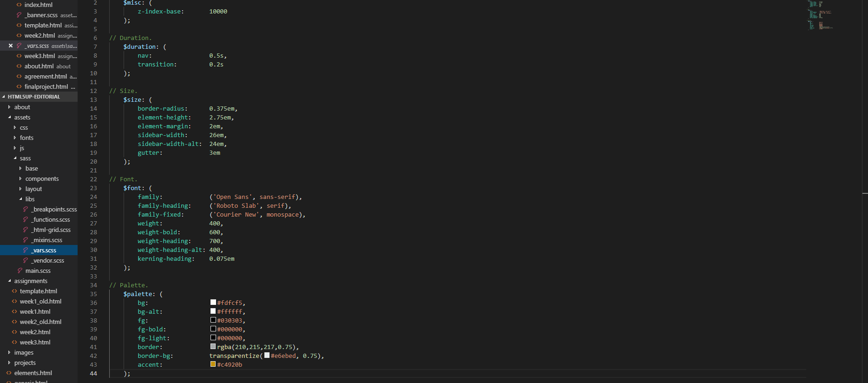Open _html-grid.scss file
The image size is (868, 383).
pos(51,230)
